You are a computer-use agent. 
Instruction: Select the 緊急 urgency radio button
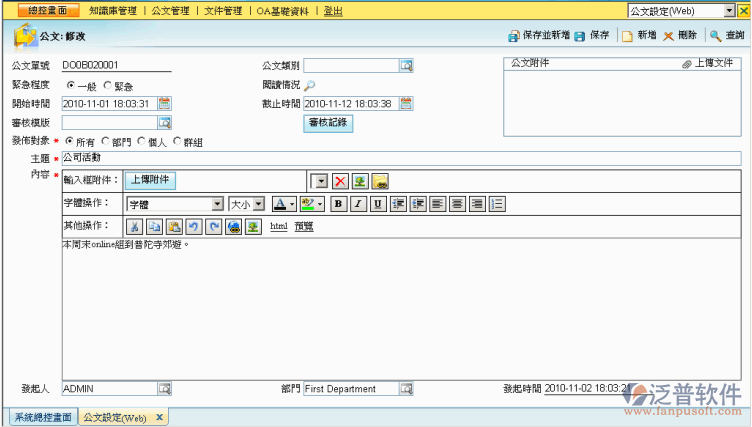point(108,85)
